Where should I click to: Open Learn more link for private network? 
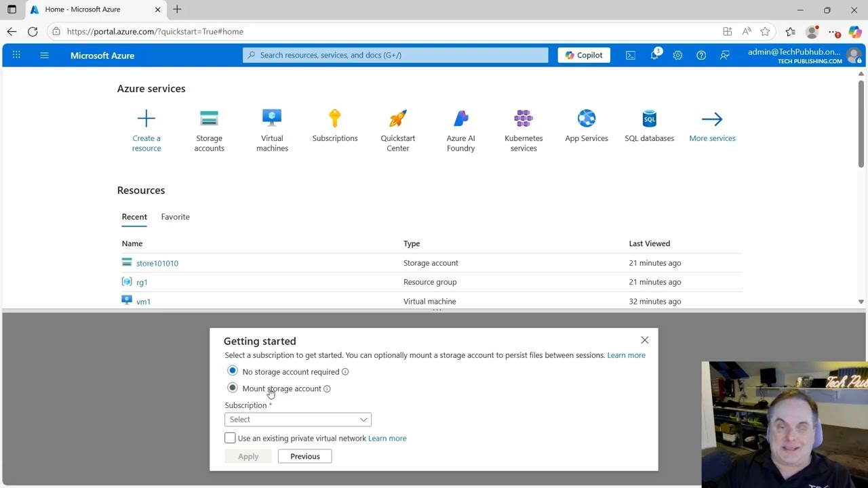click(x=387, y=439)
